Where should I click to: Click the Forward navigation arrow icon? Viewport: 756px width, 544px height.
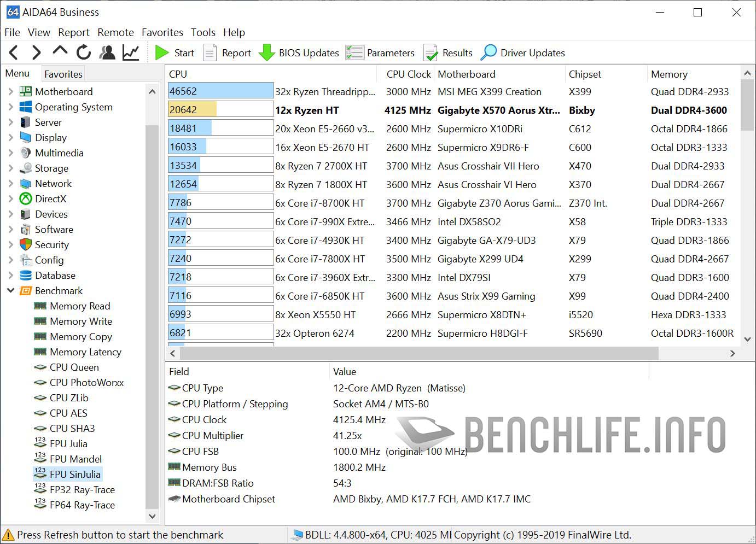(x=37, y=52)
